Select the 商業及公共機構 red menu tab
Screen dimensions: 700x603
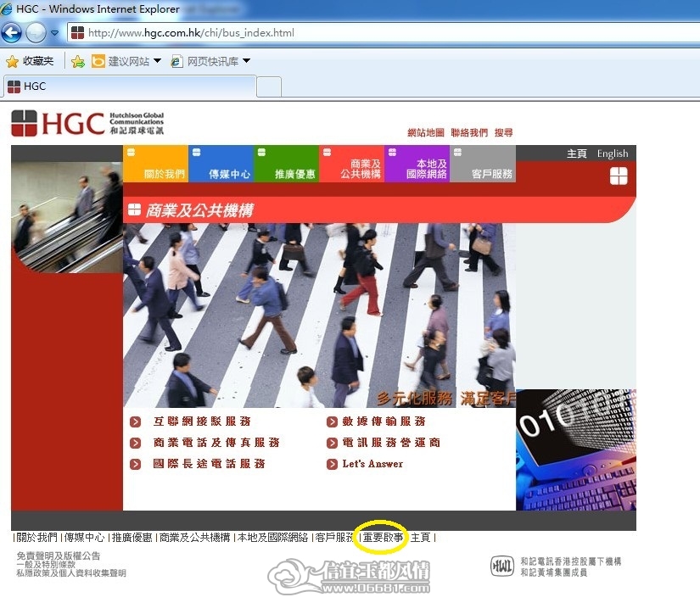[x=352, y=164]
